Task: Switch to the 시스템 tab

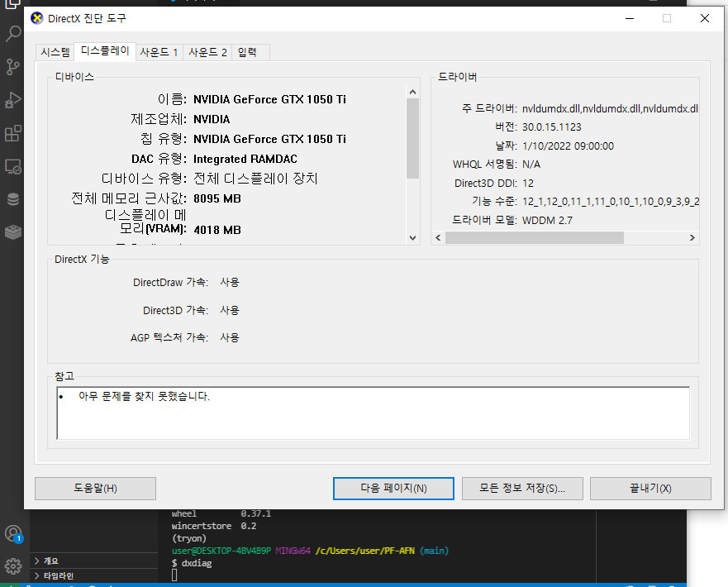Action: tap(55, 52)
